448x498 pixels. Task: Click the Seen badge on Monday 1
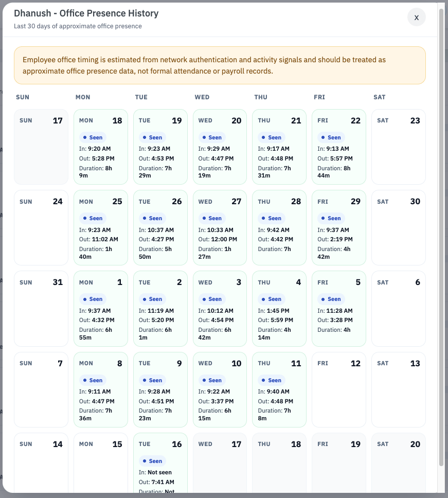(93, 299)
